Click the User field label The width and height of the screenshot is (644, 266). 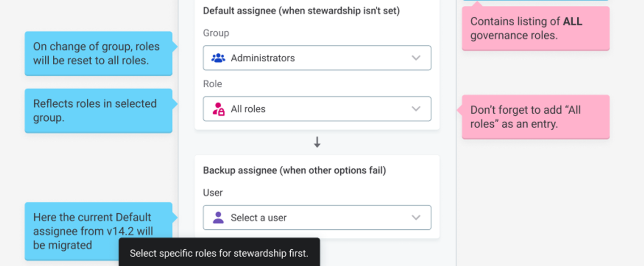(x=213, y=193)
